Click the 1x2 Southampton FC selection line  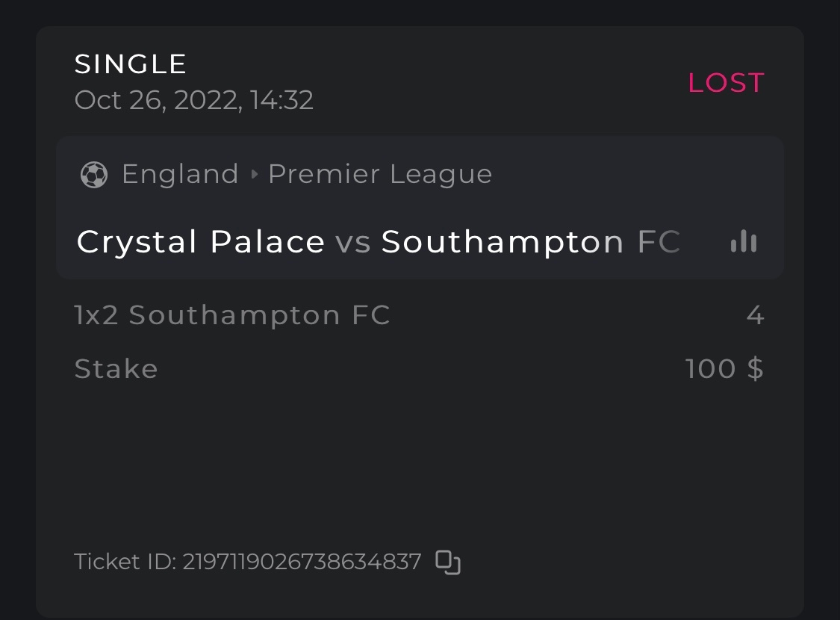click(232, 315)
